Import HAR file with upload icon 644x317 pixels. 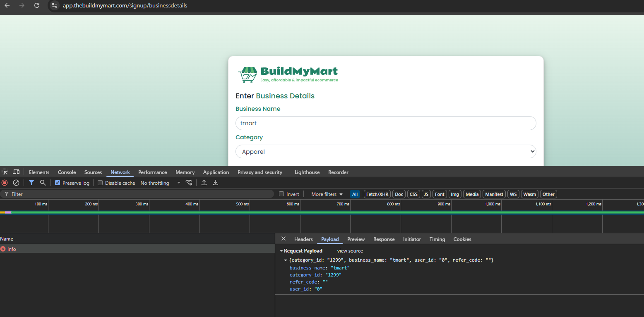click(204, 183)
